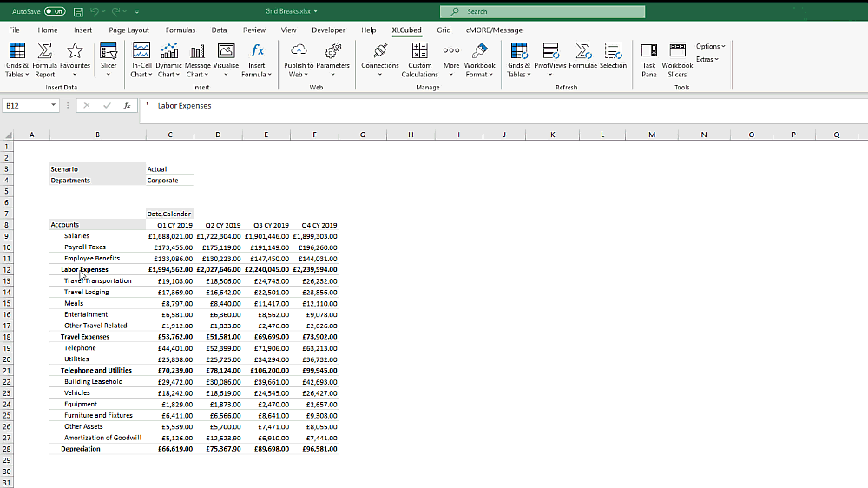Open the Name Box dropdown arrow
This screenshot has height=488, width=868.
coord(54,105)
